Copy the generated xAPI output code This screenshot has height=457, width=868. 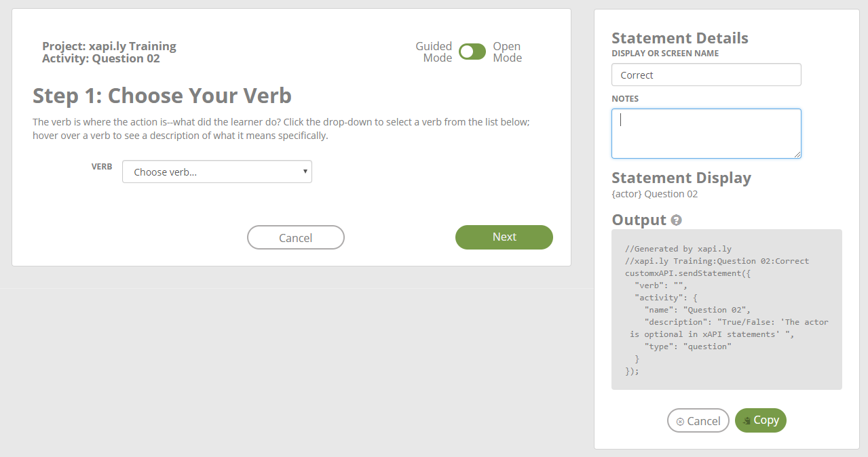tap(760, 420)
